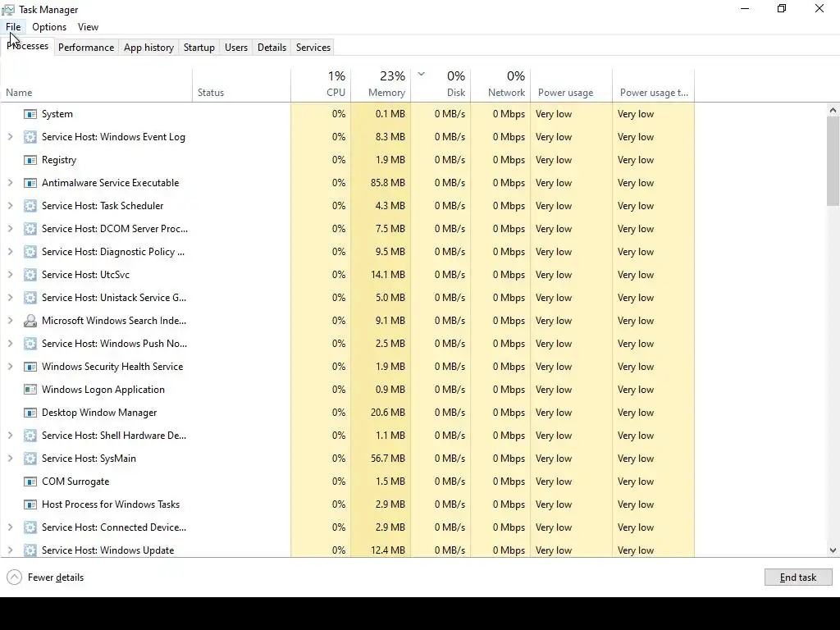The image size is (840, 630).
Task: Switch to the Performance tab
Action: [86, 48]
